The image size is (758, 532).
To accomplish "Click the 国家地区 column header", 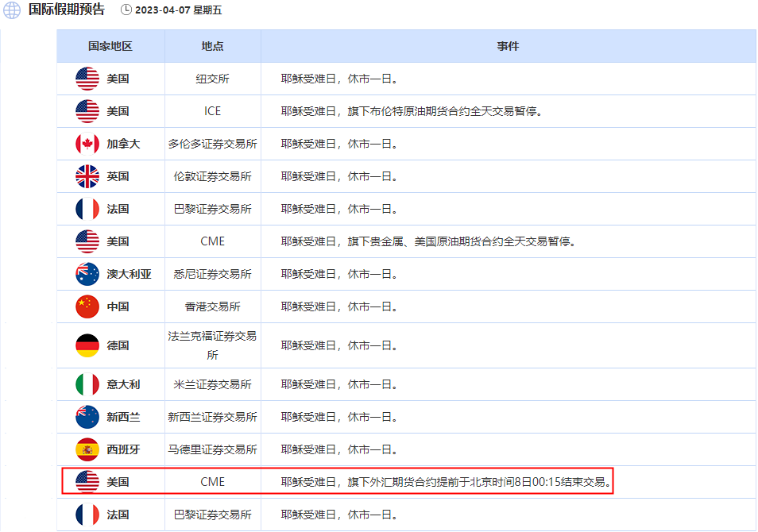I will click(110, 46).
